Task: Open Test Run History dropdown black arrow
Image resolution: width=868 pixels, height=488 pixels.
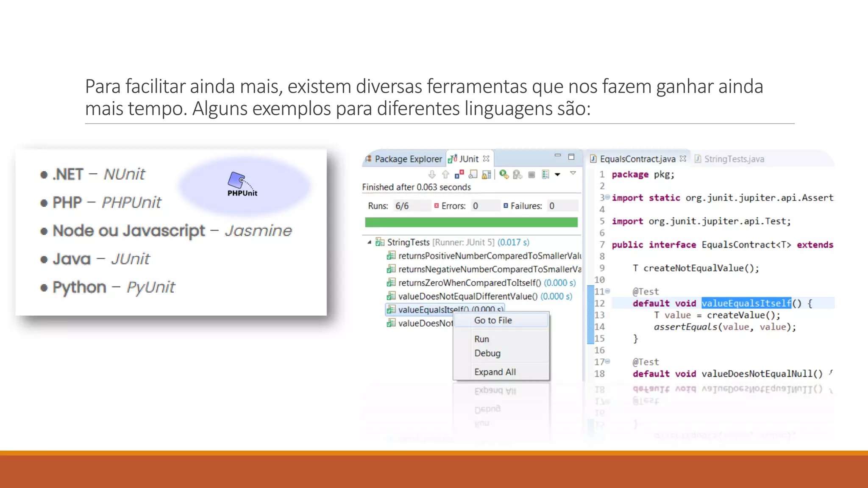Action: pyautogui.click(x=558, y=175)
